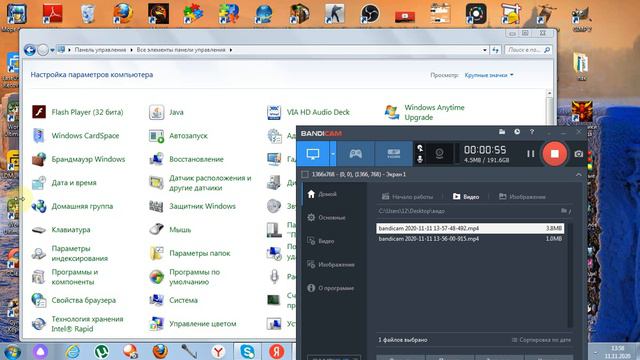Viewport: 640px width, 360px height.
Task: Click Панель управления breadcrumb
Action: pyautogui.click(x=100, y=50)
